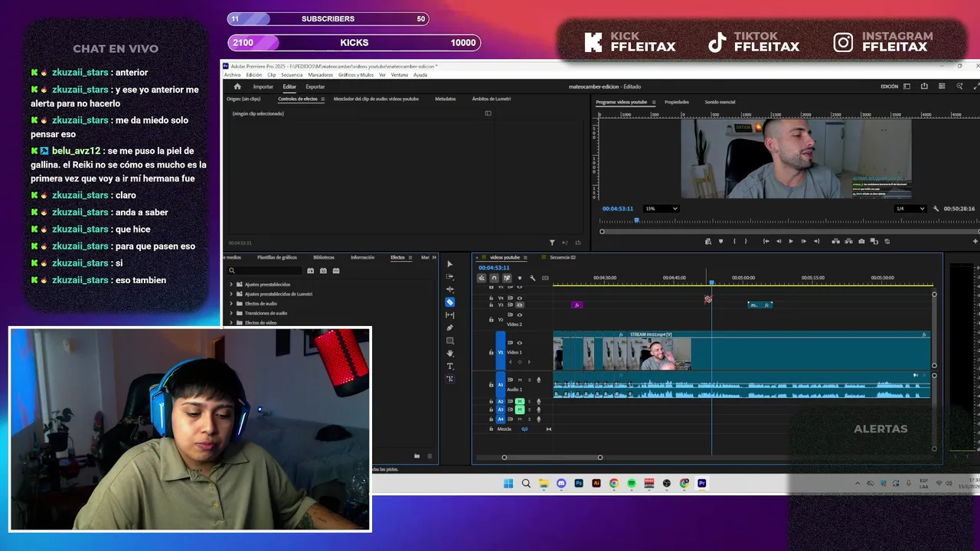980x551 pixels.
Task: Open timeline display settings wrench
Action: coord(533,278)
